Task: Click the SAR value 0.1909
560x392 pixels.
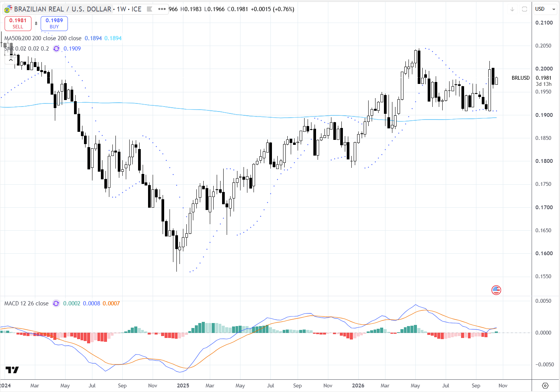Action: (72, 49)
